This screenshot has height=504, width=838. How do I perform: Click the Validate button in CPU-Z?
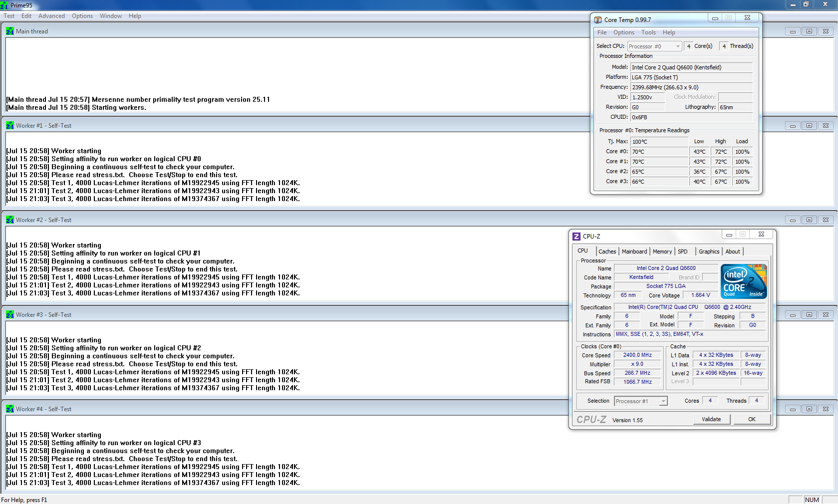click(x=712, y=419)
